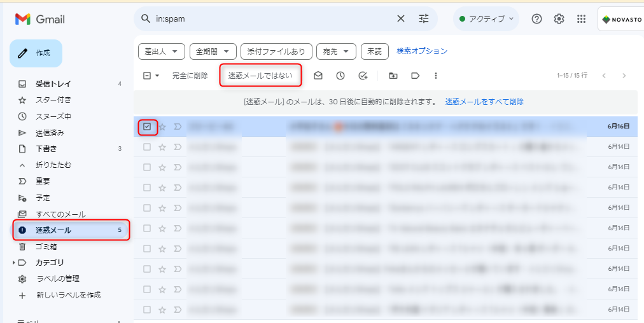Viewport: 644px width, 323px height.
Task: Snooze selected mail with clock icon
Action: click(x=340, y=76)
